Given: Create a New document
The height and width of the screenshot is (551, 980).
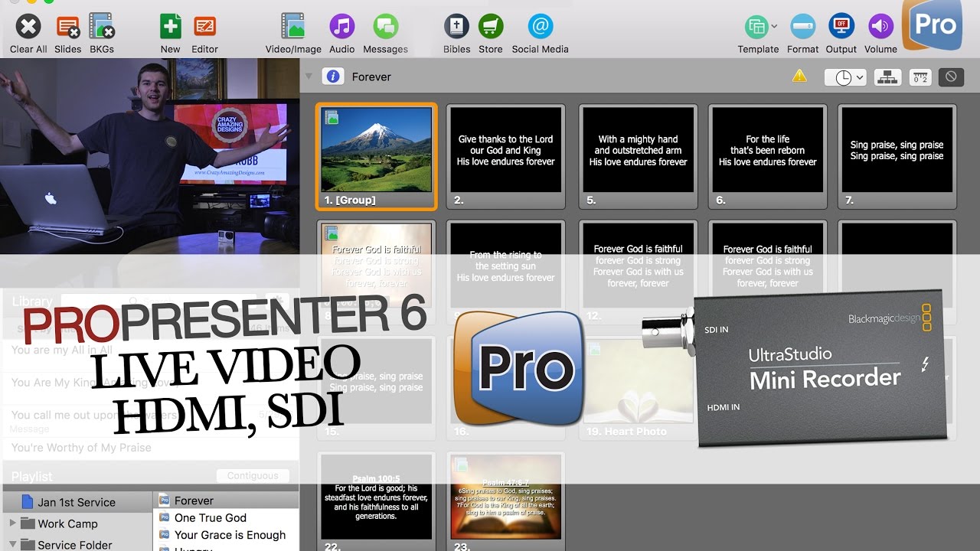Looking at the screenshot, I should [x=171, y=27].
